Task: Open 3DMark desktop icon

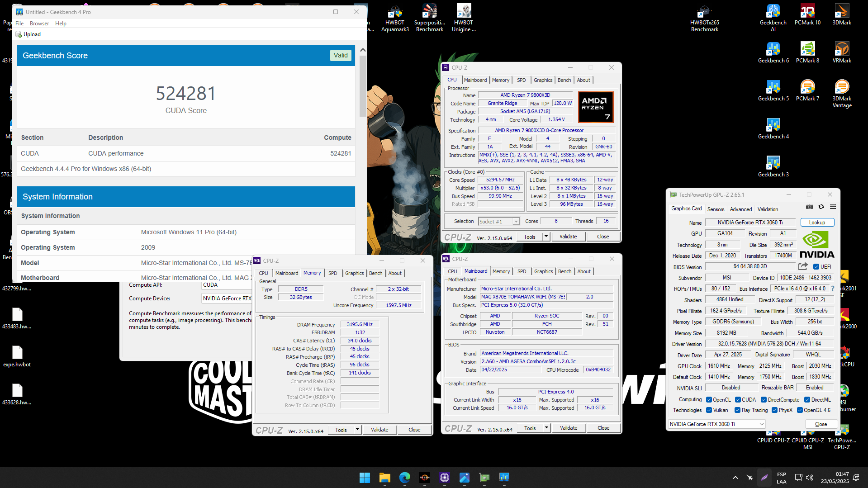Action: coord(842,15)
